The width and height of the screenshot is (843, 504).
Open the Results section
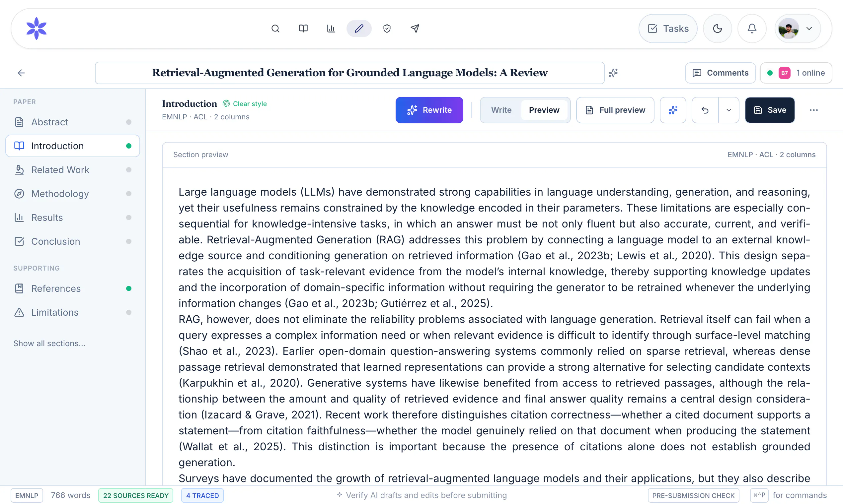(x=72, y=218)
